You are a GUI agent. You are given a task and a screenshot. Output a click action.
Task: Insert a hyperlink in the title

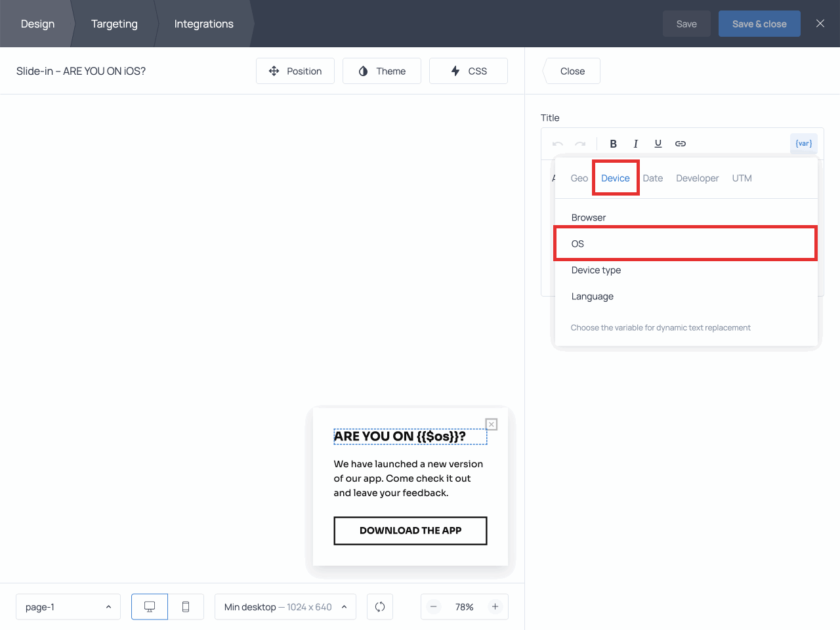click(x=681, y=144)
